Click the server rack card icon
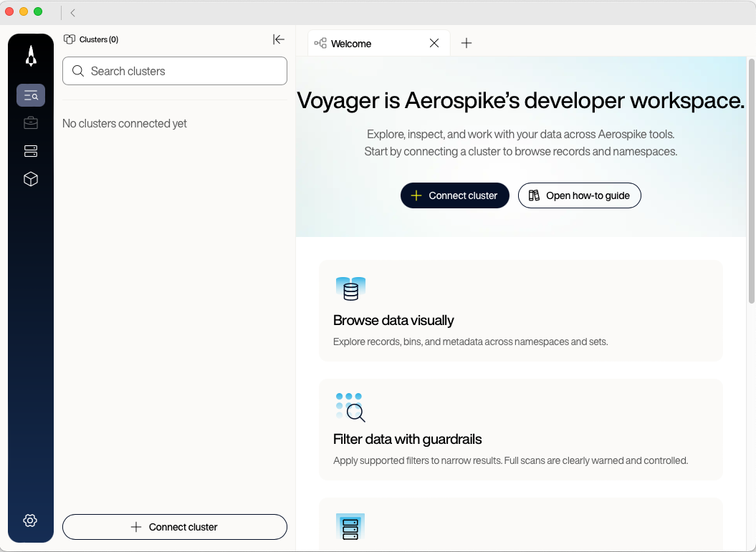This screenshot has width=756, height=552. (x=350, y=527)
